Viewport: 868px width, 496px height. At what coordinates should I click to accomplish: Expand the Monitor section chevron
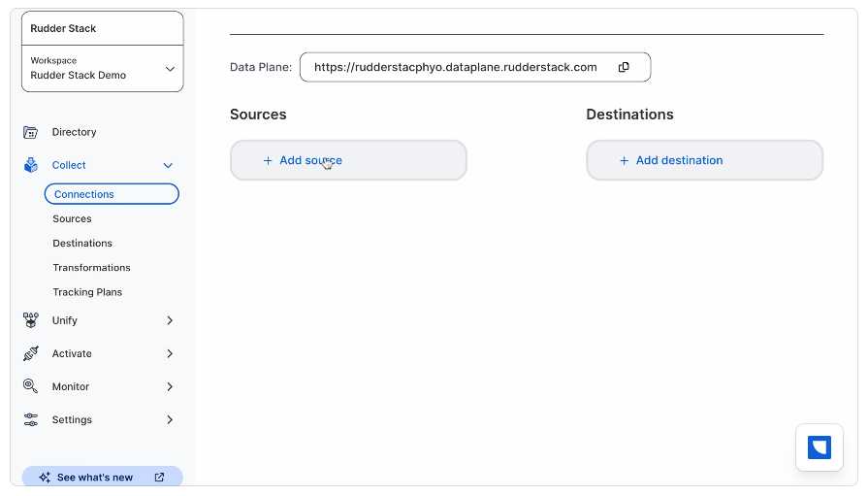click(x=170, y=387)
